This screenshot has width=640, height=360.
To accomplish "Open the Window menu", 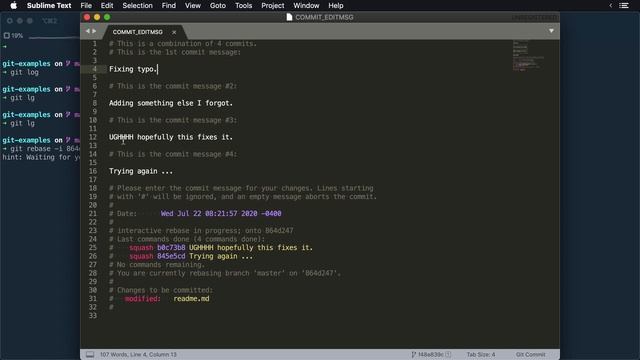I will [306, 5].
